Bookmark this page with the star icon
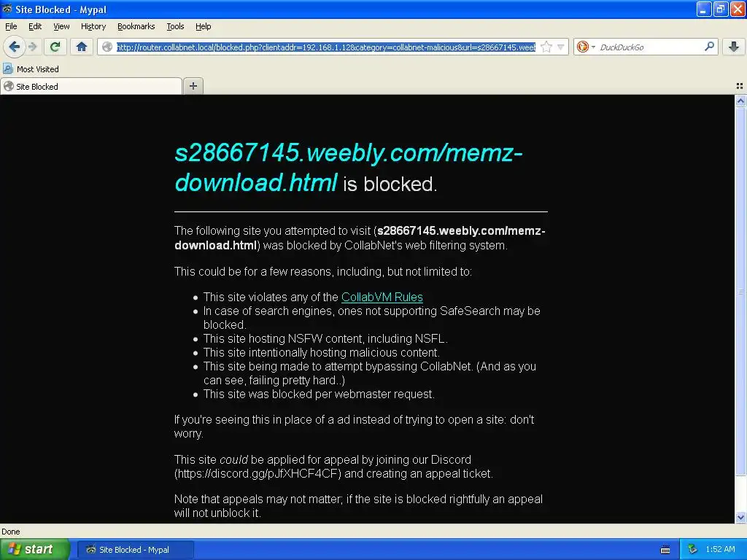Viewport: 747px width, 560px height. pos(546,47)
